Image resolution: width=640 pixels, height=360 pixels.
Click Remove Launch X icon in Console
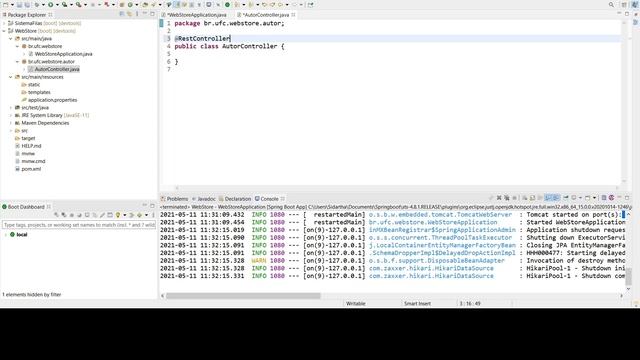499,198
